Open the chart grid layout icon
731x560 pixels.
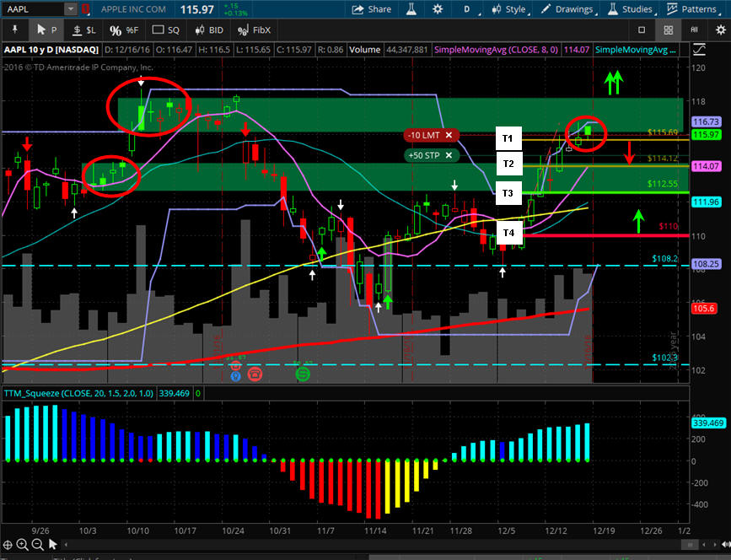click(668, 30)
